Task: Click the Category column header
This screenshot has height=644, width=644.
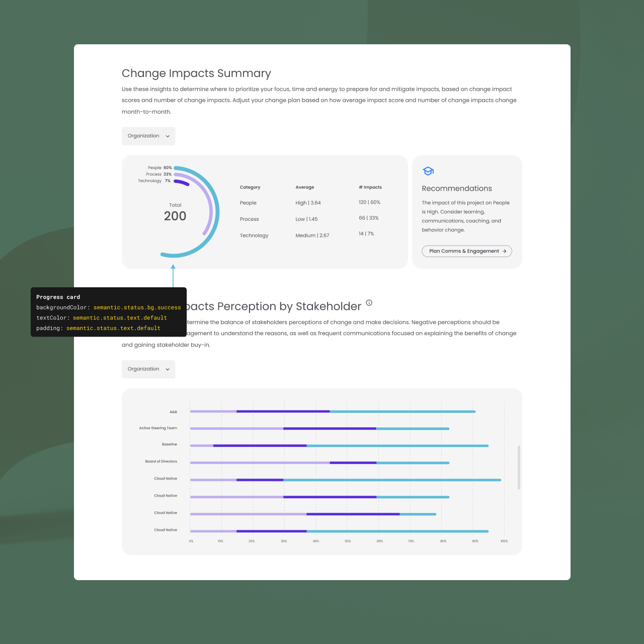Action: [x=250, y=187]
